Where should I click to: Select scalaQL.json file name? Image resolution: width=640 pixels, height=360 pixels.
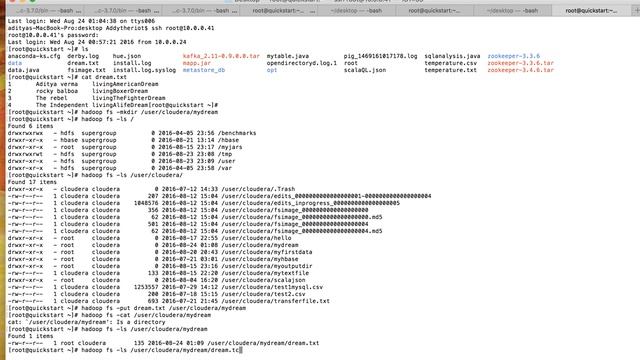364,70
